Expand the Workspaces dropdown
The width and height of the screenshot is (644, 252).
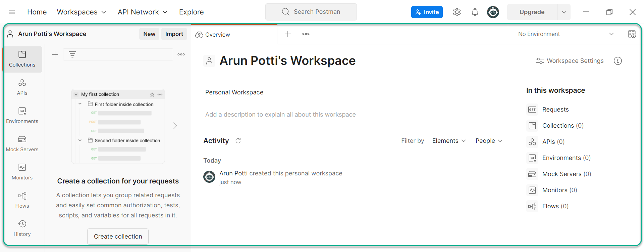[82, 12]
